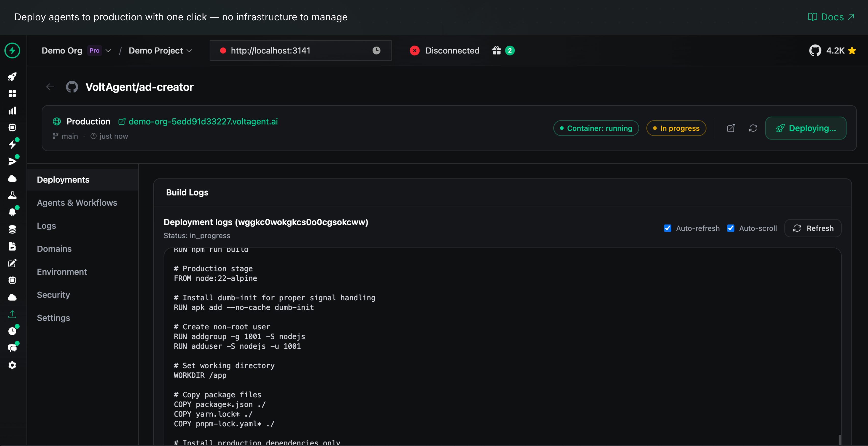Open the flask experiments icon in sidebar
The width and height of the screenshot is (868, 446).
click(x=12, y=195)
